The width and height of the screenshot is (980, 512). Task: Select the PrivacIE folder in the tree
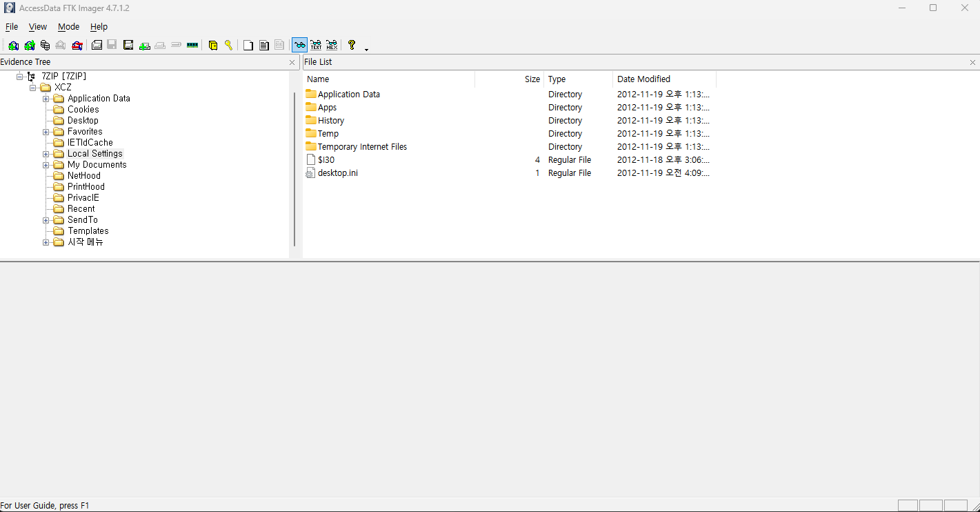click(83, 198)
